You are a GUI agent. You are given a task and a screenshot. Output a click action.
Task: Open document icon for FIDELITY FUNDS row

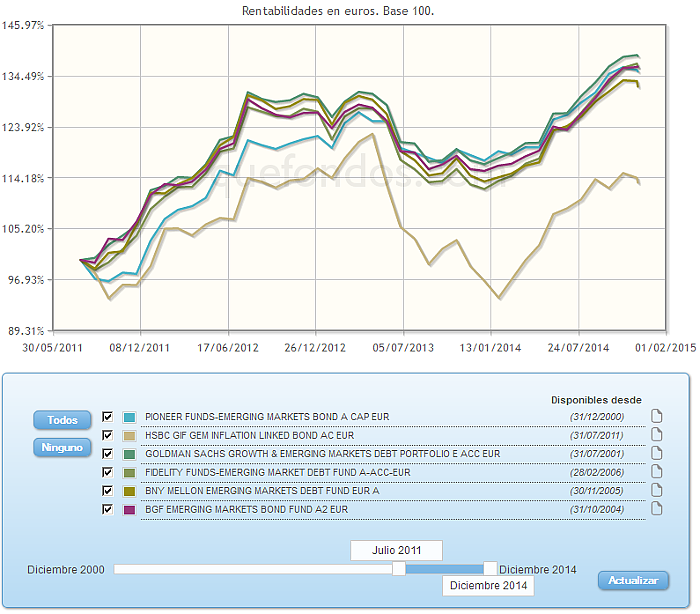coord(656,472)
